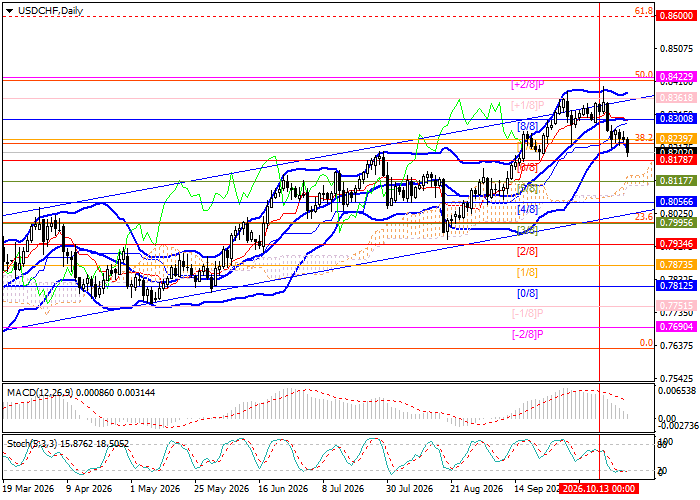The height and width of the screenshot is (500, 700).
Task: Click the 0.83618 pink price label
Action: pos(676,97)
